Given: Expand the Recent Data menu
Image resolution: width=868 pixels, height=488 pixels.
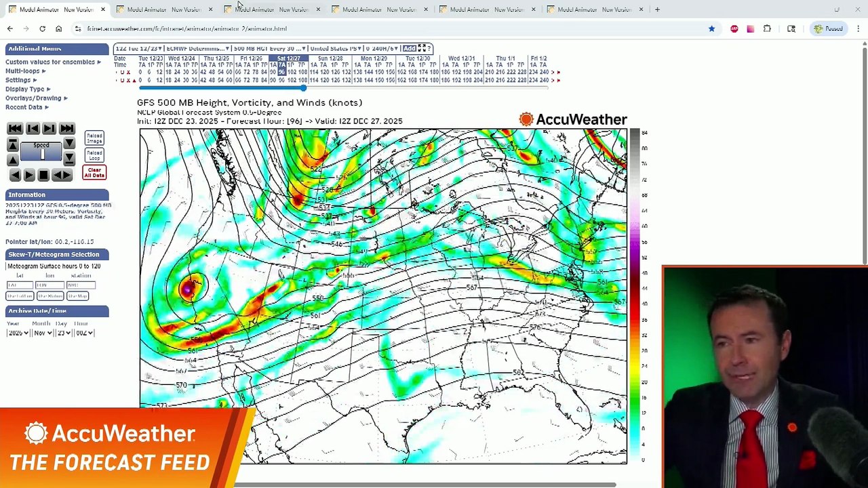Looking at the screenshot, I should pos(27,107).
